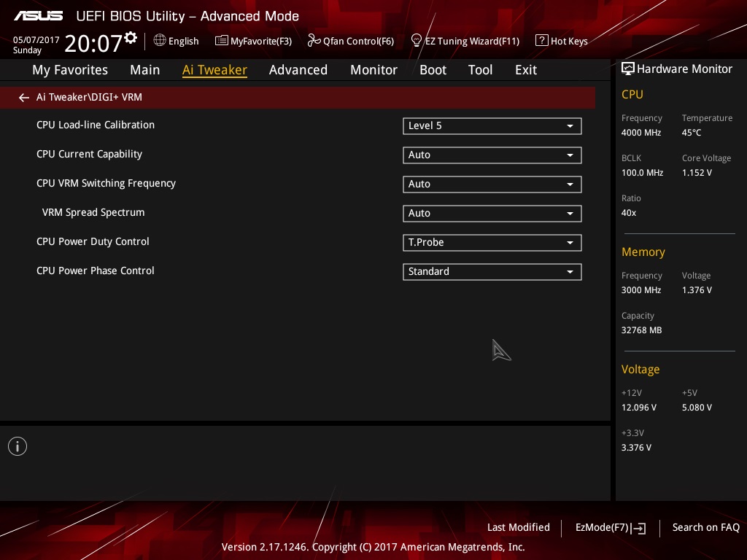This screenshot has height=560, width=747.
Task: Open CPU Power Duty Control dropdown
Action: pyautogui.click(x=492, y=243)
